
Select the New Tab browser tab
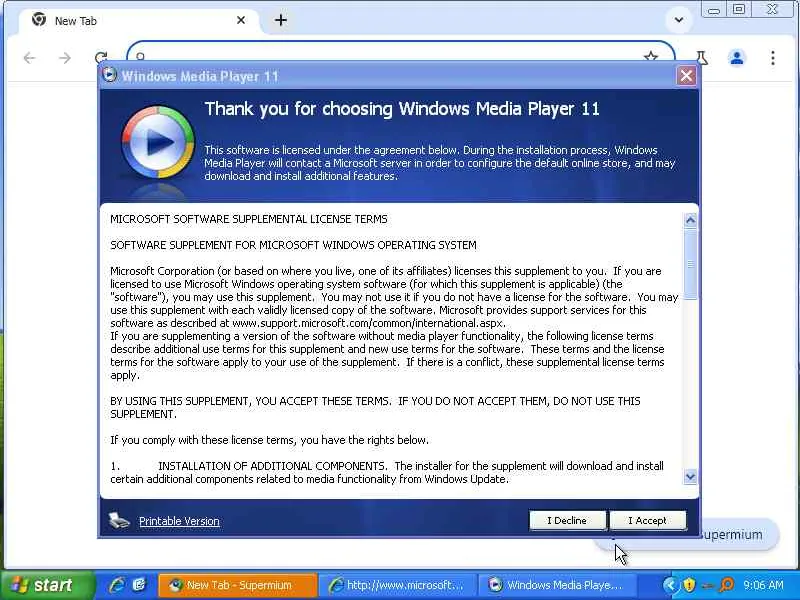tap(138, 21)
